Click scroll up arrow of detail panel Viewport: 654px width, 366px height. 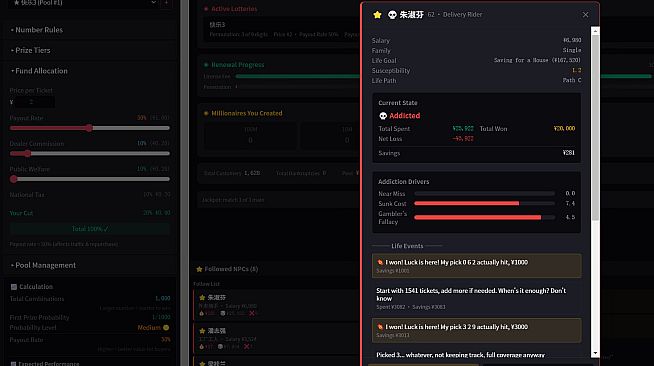pos(595,31)
